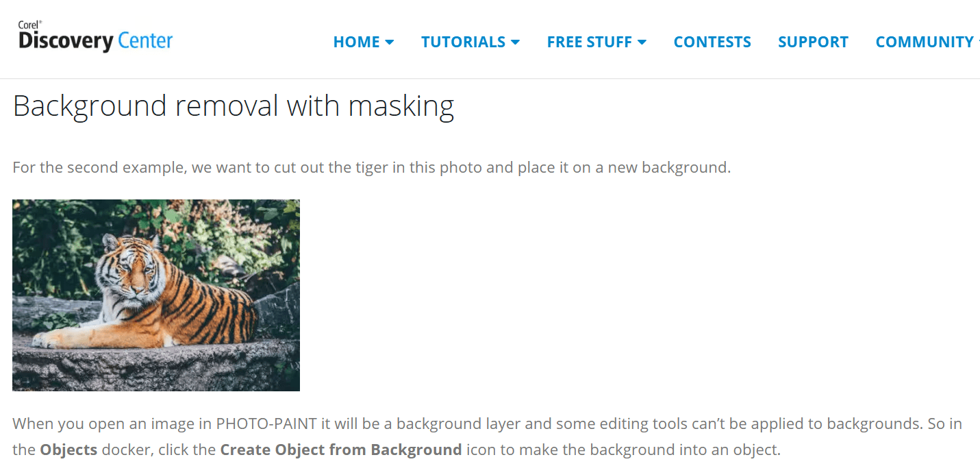Open the HOME menu item
980x466 pixels.
356,42
